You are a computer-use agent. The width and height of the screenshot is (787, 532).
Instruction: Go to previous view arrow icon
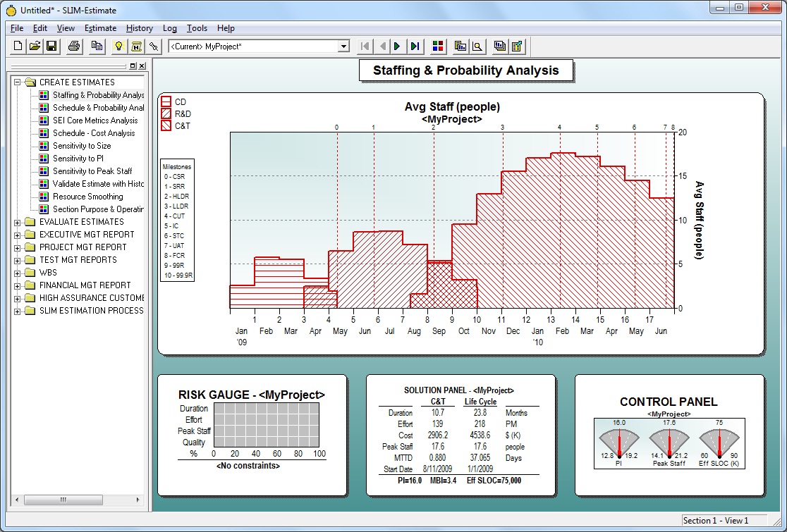coord(382,46)
